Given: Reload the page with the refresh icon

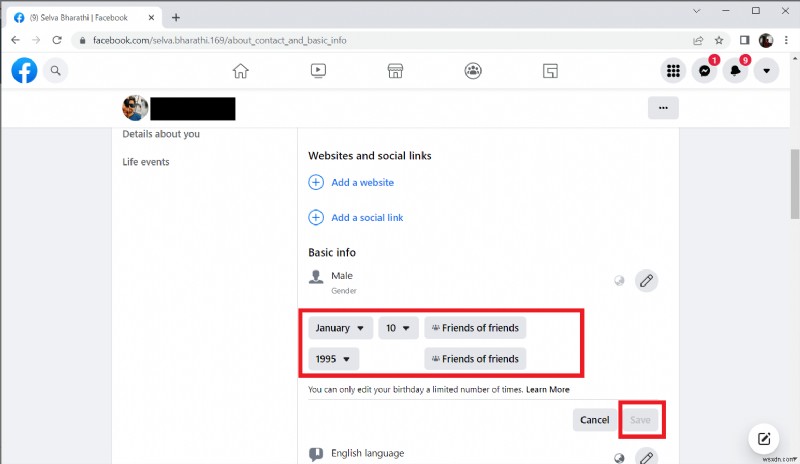Looking at the screenshot, I should coord(57,40).
